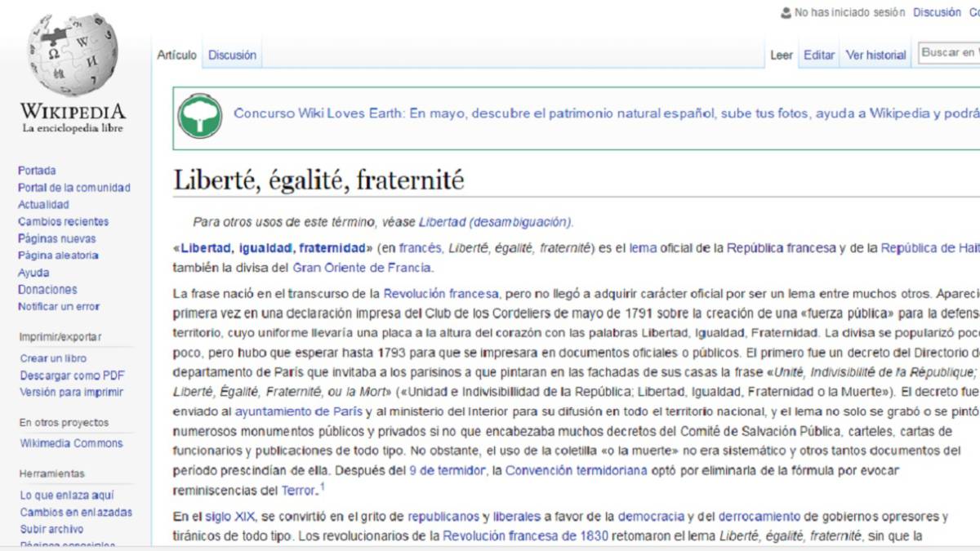Screen dimensions: 980x551
Task: Click the user icon beside 'No has iniciado sesión'
Action: 786,12
